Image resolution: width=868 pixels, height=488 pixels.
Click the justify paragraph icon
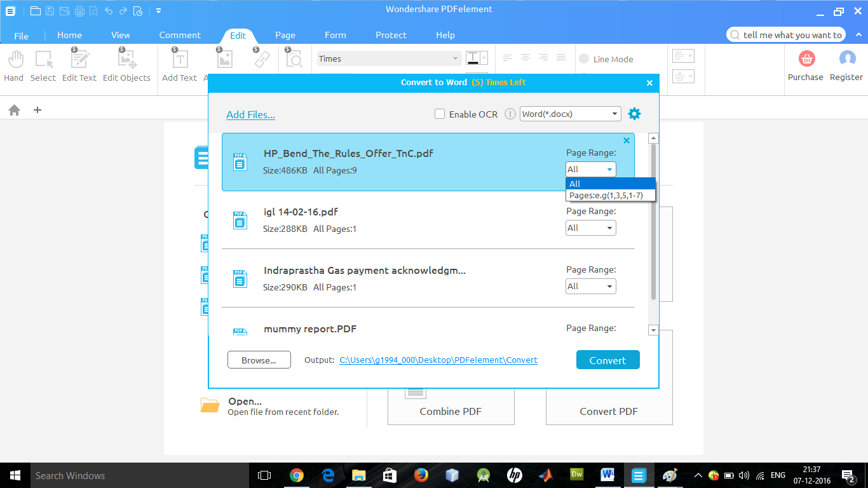click(561, 58)
